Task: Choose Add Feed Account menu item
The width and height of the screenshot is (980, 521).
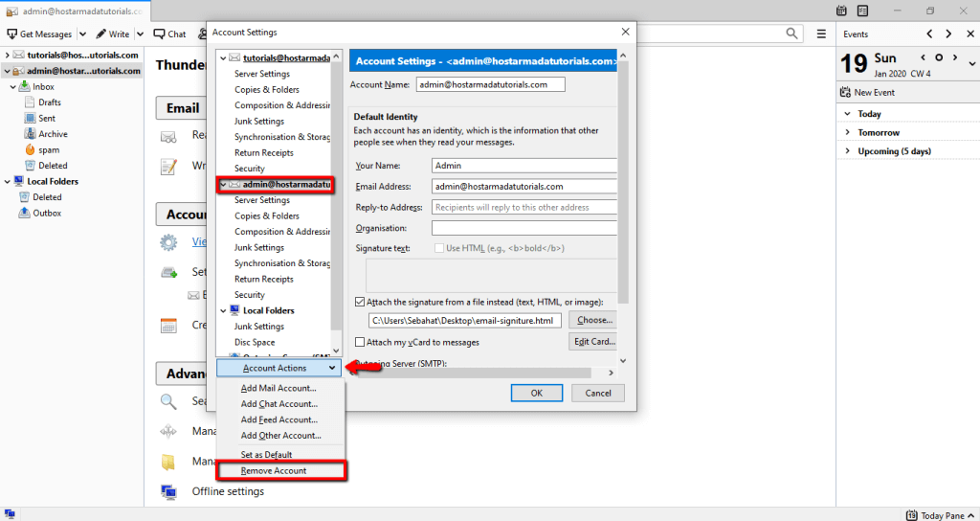Action: click(278, 419)
